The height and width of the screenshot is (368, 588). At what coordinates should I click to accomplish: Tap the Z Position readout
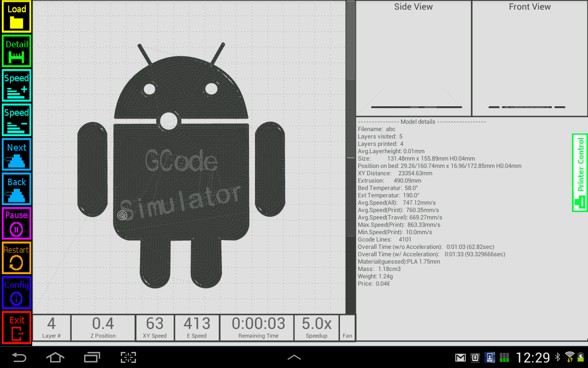tap(103, 328)
